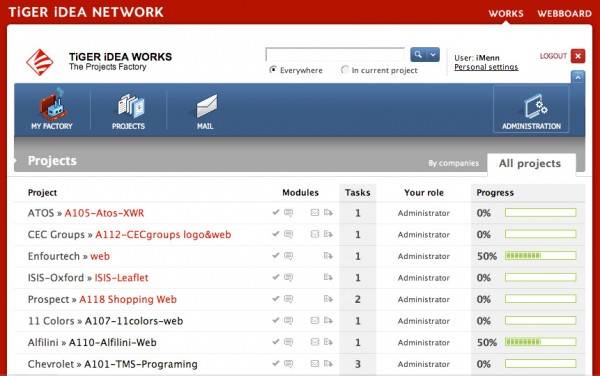
Task: Switch to the By companies tab
Action: point(453,163)
